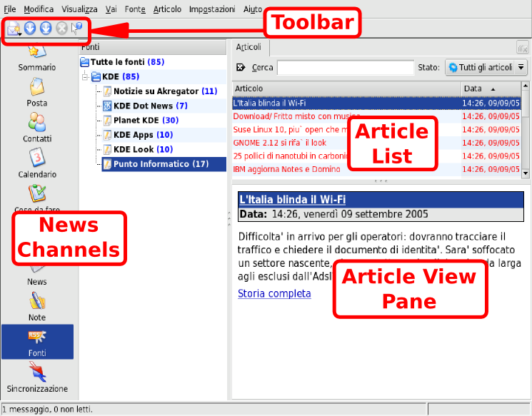Open the Impostazioni menu
Viewport: 532px width, 416px height.
[x=212, y=9]
